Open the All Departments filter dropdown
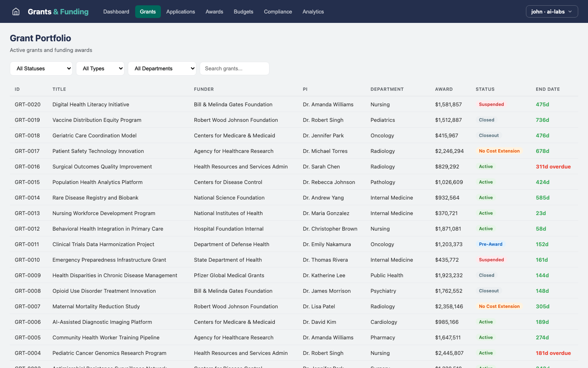The width and height of the screenshot is (588, 368). [x=162, y=68]
